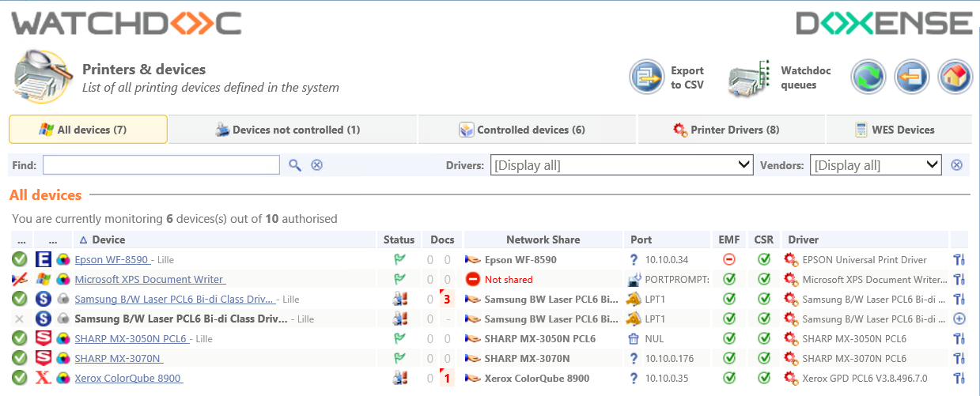This screenshot has height=396, width=980.
Task: Click port address 10.10.0.34
Action: [x=667, y=259]
